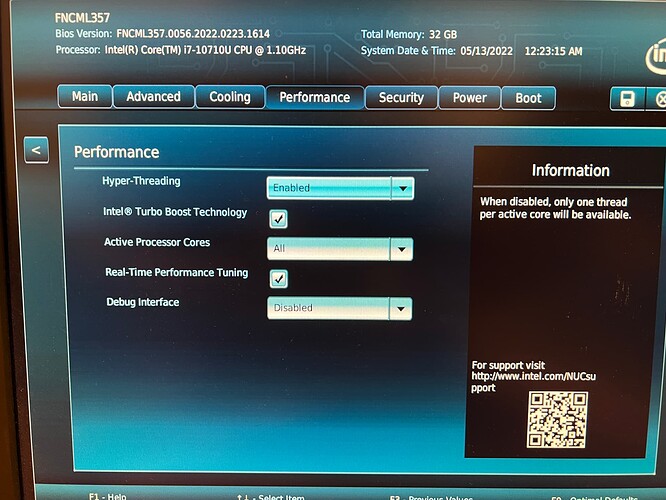Go to the Security tab
The image size is (666, 500).
click(401, 98)
